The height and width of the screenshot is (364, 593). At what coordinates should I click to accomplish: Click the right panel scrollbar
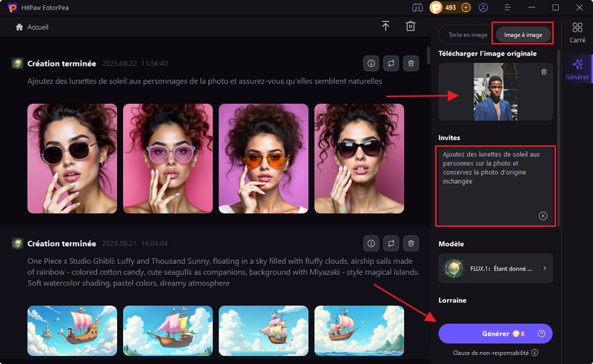coord(558,138)
